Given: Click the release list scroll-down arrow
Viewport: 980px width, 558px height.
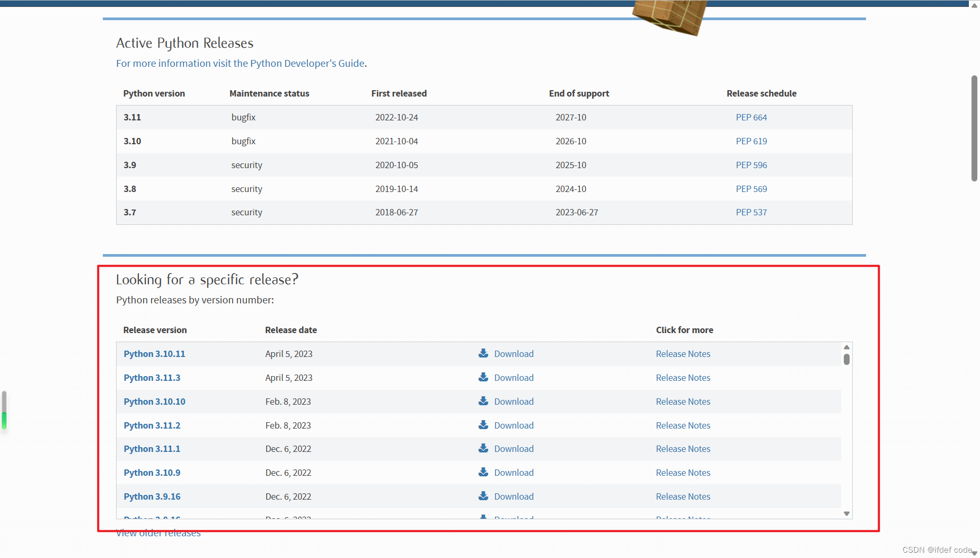Looking at the screenshot, I should pos(846,513).
